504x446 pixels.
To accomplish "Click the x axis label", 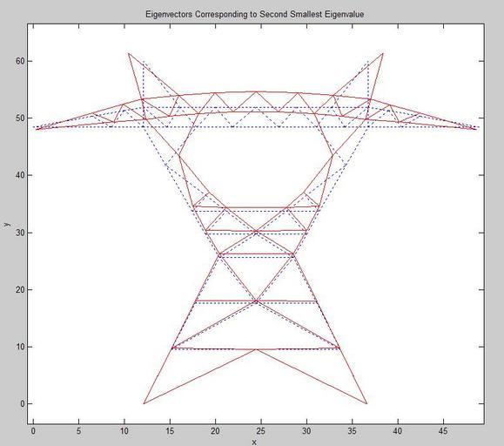I will [254, 443].
